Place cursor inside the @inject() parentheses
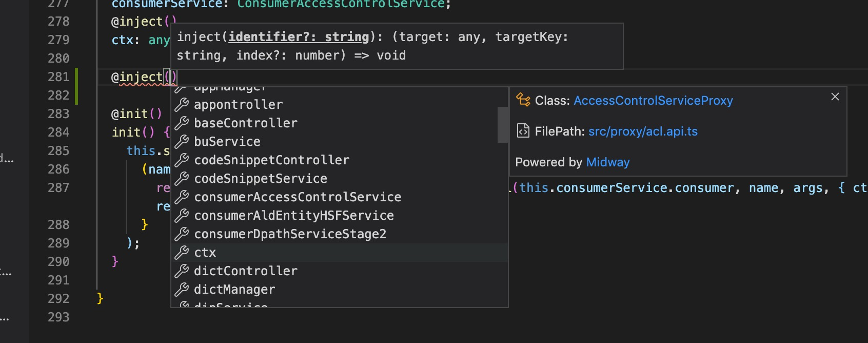Viewport: 868px width, 343px height. click(x=170, y=77)
